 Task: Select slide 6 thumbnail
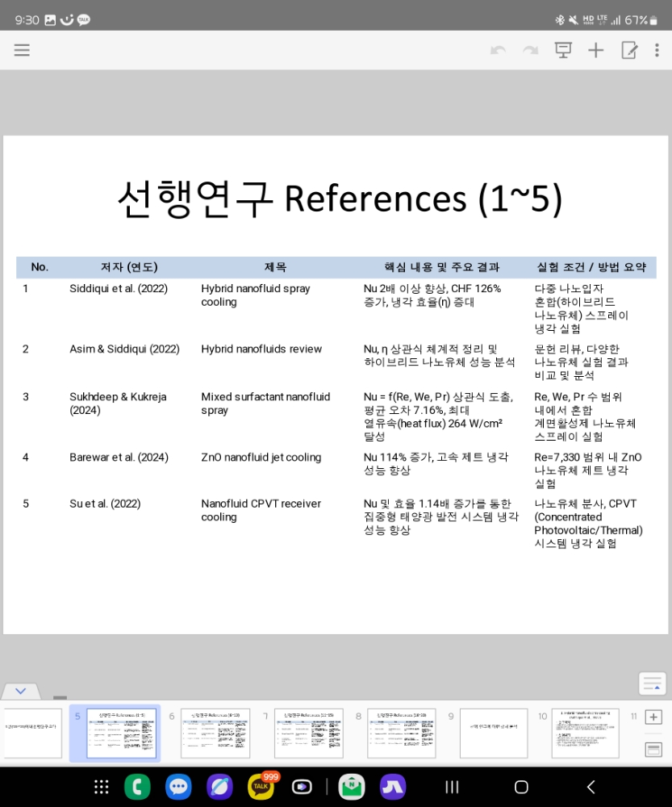(215, 733)
